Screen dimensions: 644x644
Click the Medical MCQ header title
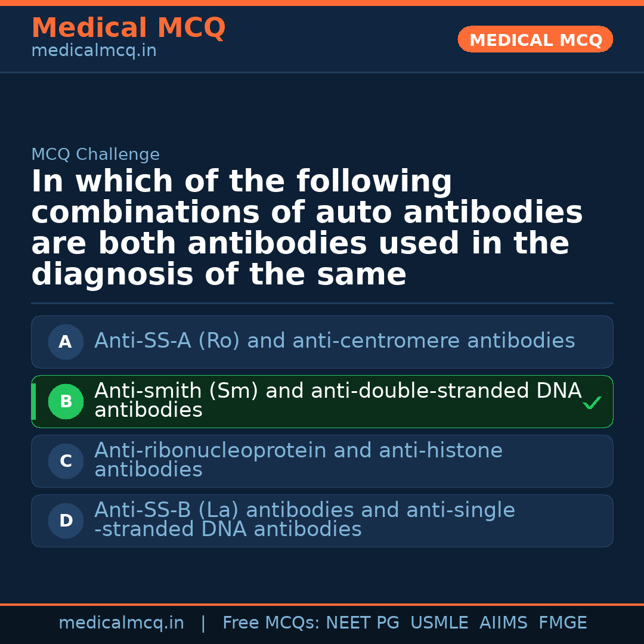[x=128, y=28]
